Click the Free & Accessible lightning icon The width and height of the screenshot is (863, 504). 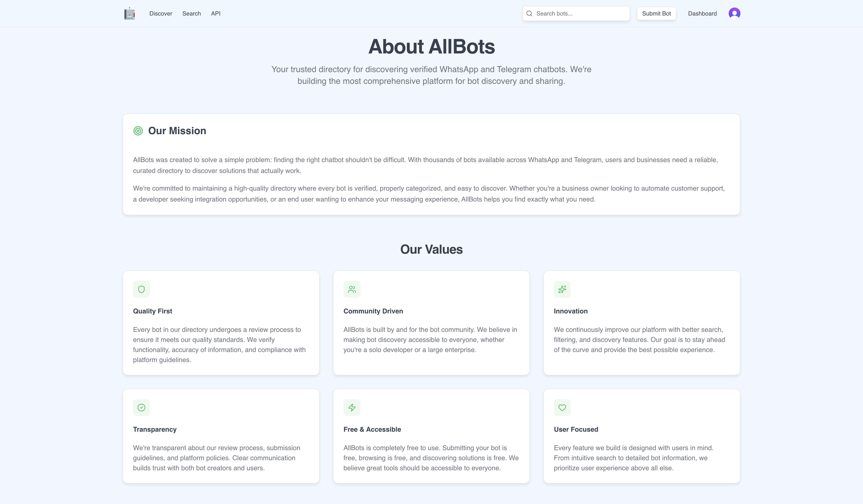coord(352,408)
